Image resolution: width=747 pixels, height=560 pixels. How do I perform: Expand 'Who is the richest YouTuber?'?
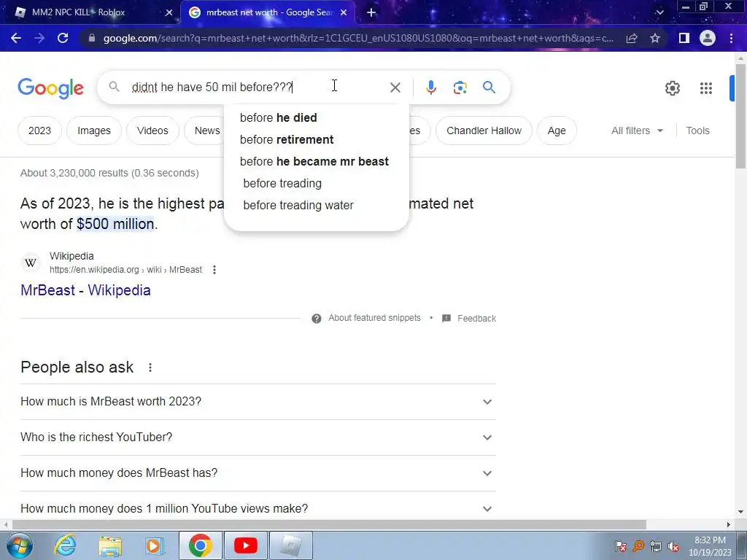[x=258, y=437]
